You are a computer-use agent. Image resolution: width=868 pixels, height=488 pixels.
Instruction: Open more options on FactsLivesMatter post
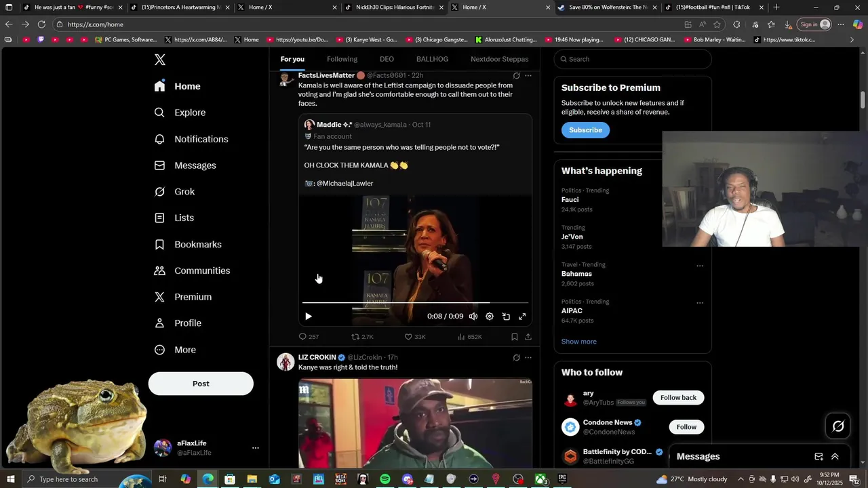point(528,76)
